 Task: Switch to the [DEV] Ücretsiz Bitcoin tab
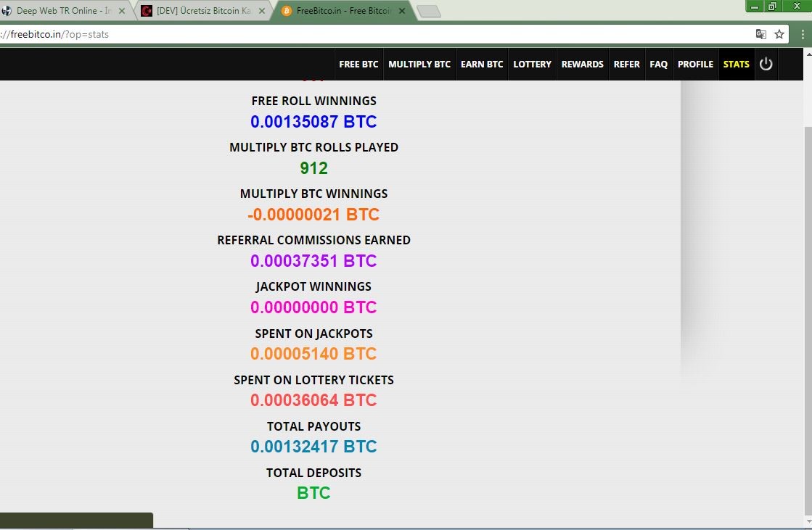click(x=205, y=11)
